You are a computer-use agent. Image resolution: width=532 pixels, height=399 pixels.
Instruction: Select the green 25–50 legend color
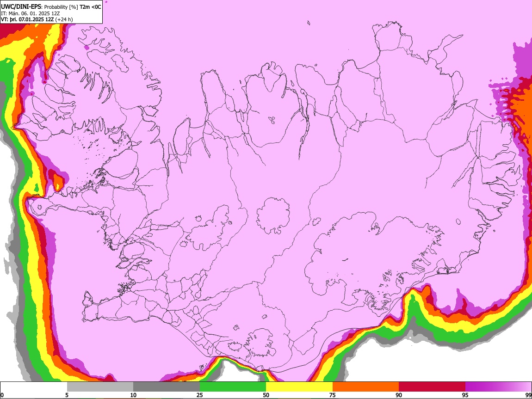(x=233, y=387)
